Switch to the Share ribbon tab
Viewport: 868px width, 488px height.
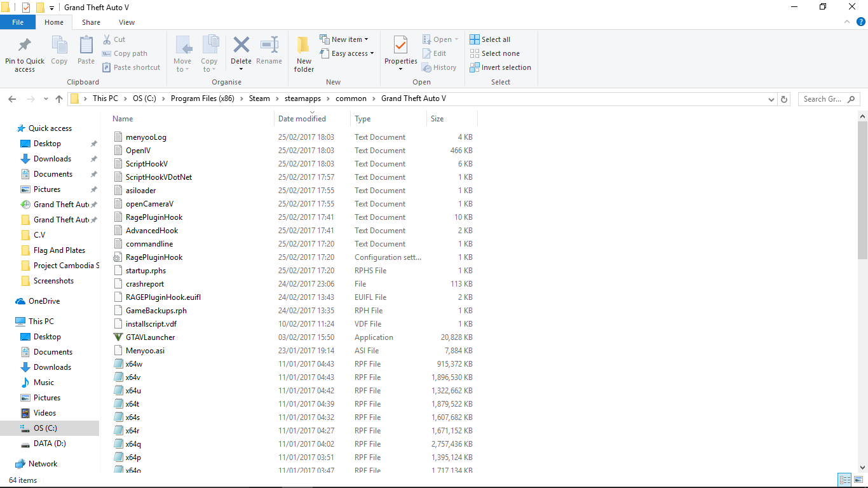pos(91,22)
